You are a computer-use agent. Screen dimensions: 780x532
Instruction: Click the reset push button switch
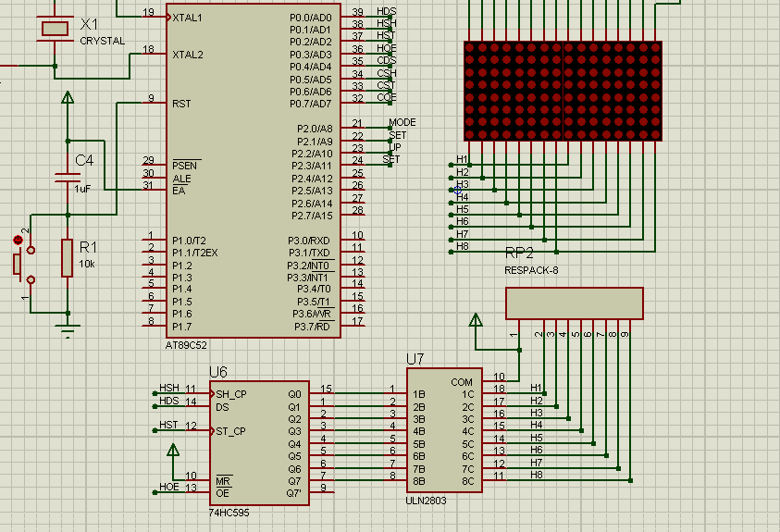24,265
